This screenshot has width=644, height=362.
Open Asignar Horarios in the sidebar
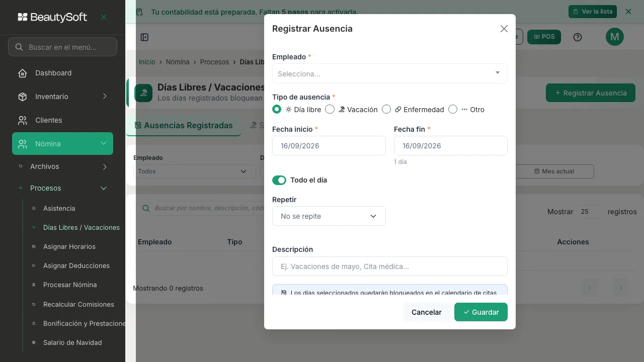coord(69,246)
